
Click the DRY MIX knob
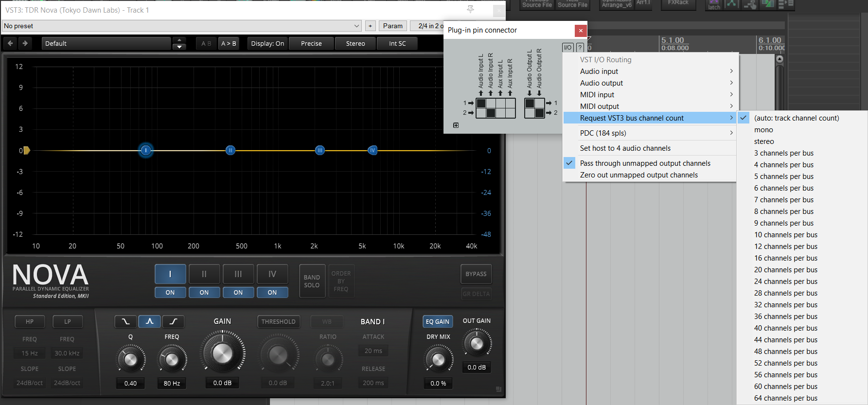pyautogui.click(x=438, y=359)
